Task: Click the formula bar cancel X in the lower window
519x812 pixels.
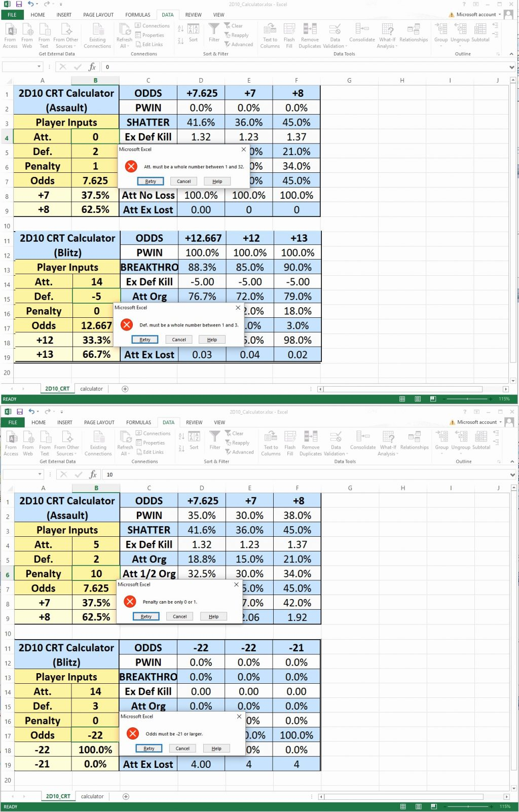Action: 63,474
